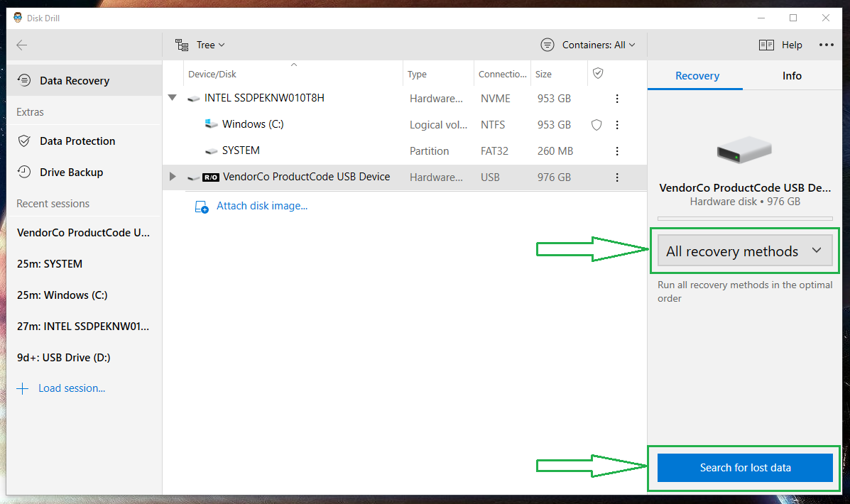Open kebab menu for INTEL SSDPEKNW010T8H row
The image size is (850, 504).
617,99
